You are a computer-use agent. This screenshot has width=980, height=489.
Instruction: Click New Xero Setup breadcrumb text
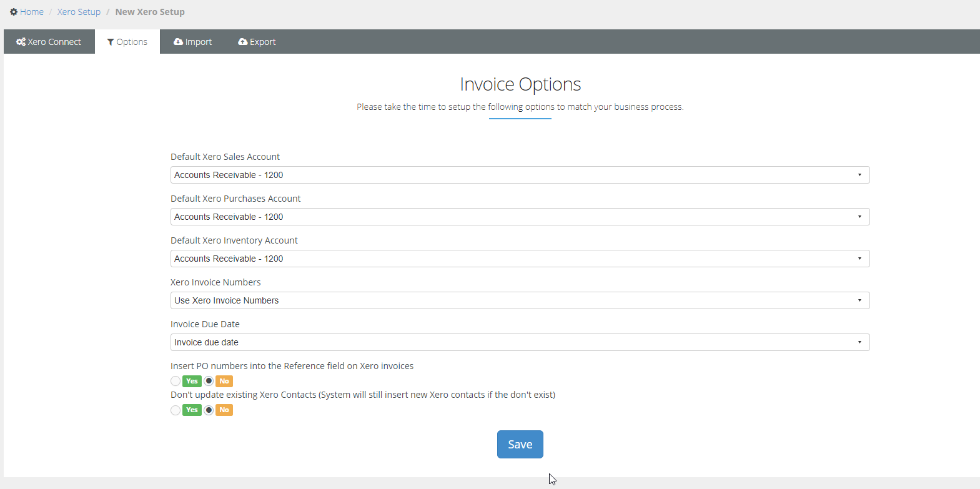(x=150, y=12)
